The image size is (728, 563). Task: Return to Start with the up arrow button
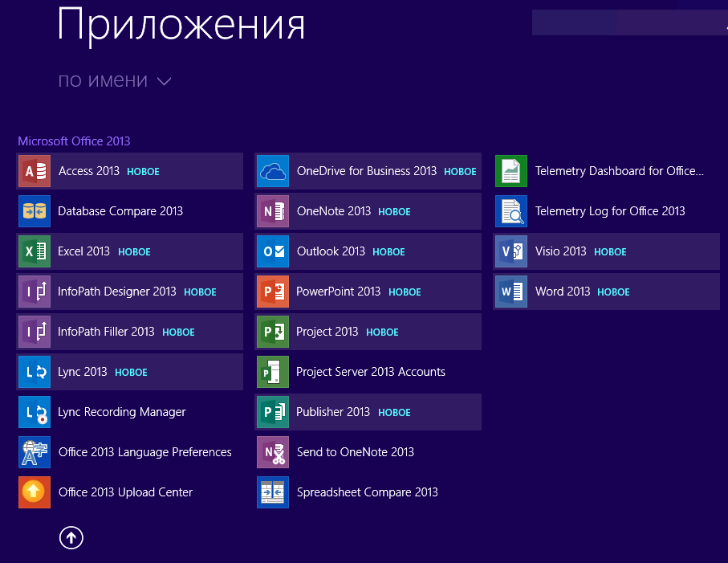coord(71,538)
